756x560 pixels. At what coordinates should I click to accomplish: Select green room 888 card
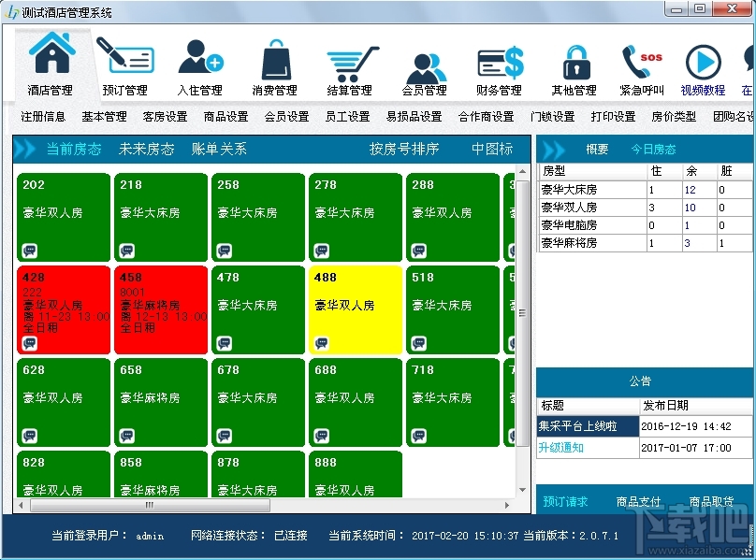click(356, 474)
